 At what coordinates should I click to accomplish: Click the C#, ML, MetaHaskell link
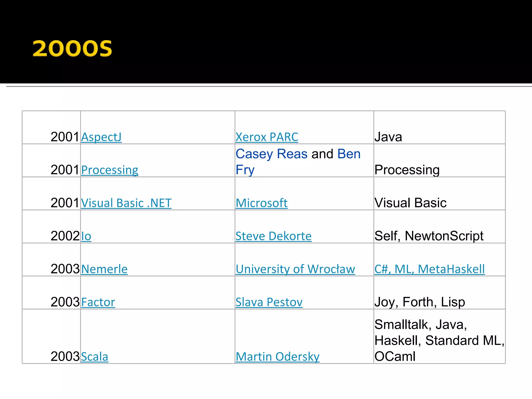[430, 269]
